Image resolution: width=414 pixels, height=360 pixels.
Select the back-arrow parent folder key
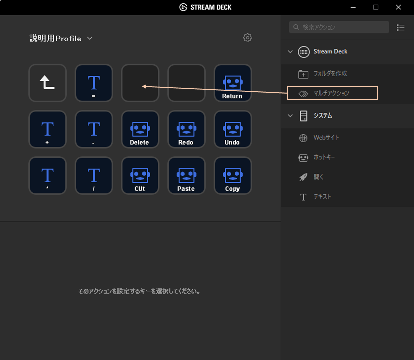[48, 83]
